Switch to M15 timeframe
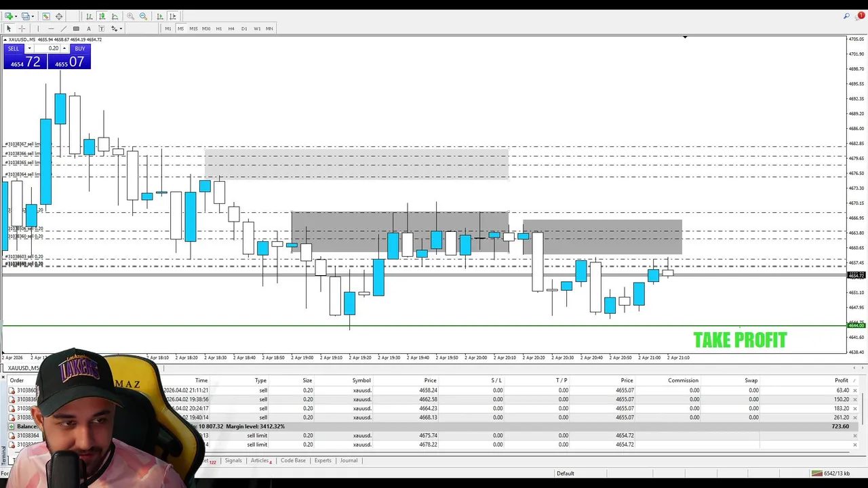 pos(193,28)
